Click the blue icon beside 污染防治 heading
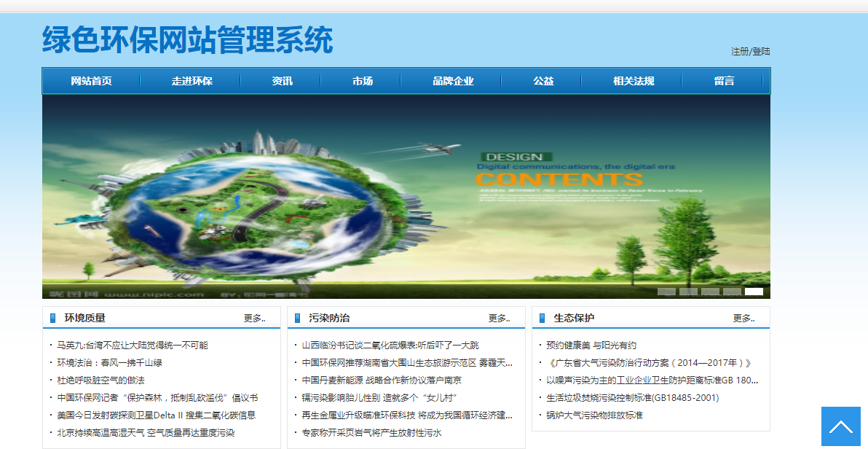 298,319
